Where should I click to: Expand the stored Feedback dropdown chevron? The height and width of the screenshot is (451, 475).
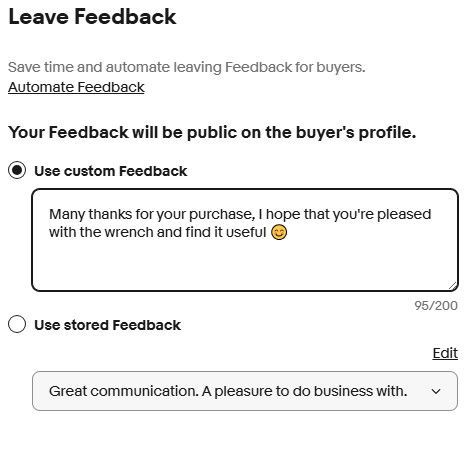coord(436,391)
